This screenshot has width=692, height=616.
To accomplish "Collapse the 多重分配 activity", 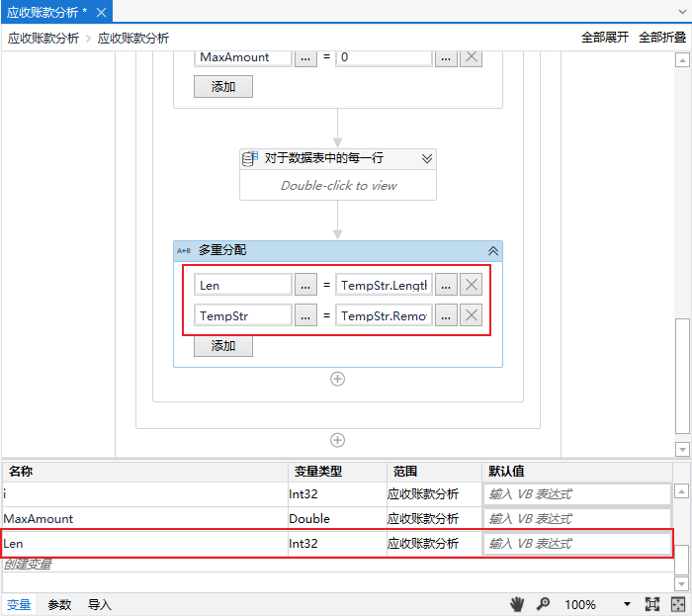I will point(492,251).
